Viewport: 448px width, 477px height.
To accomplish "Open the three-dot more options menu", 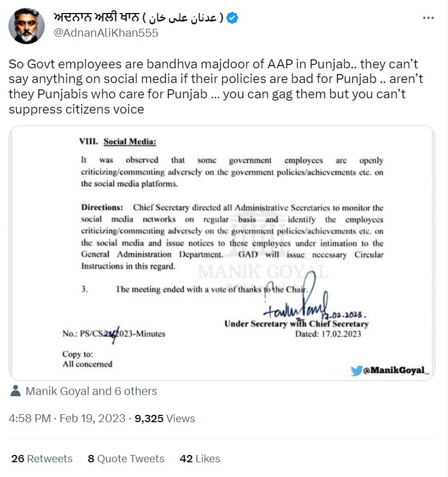I will click(428, 18).
